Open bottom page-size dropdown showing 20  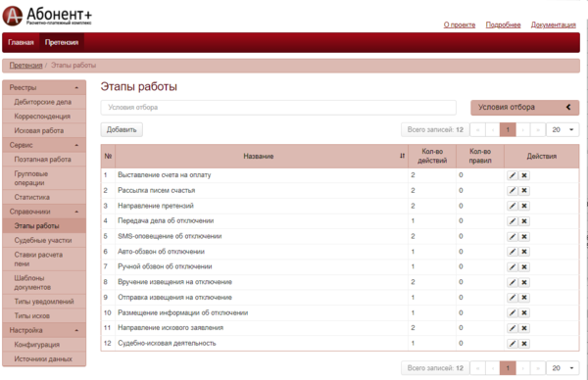pos(563,368)
